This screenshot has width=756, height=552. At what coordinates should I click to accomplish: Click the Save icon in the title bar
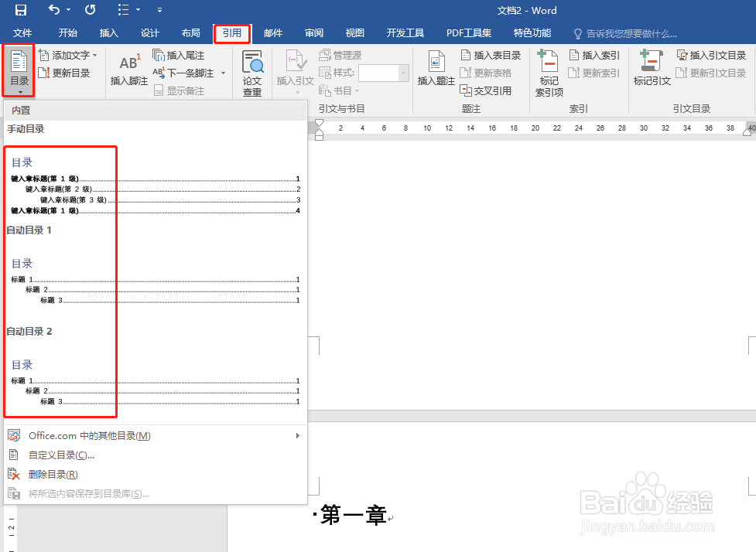click(20, 10)
